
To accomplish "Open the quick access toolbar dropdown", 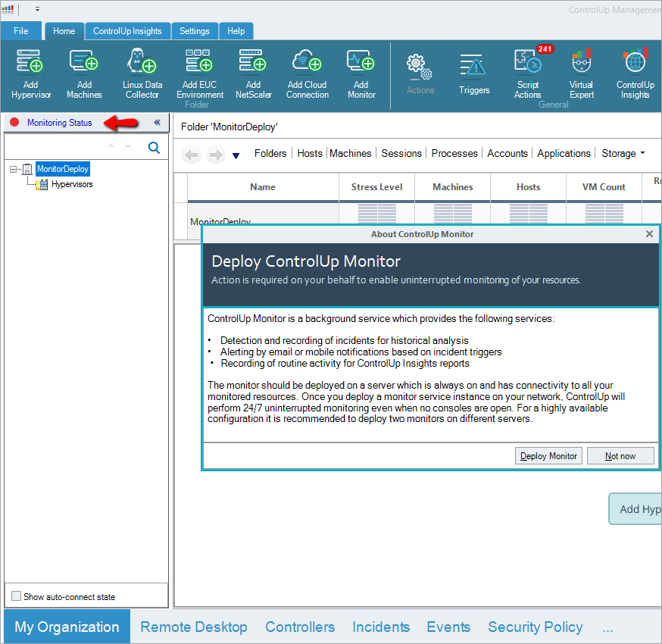I will click(x=38, y=9).
